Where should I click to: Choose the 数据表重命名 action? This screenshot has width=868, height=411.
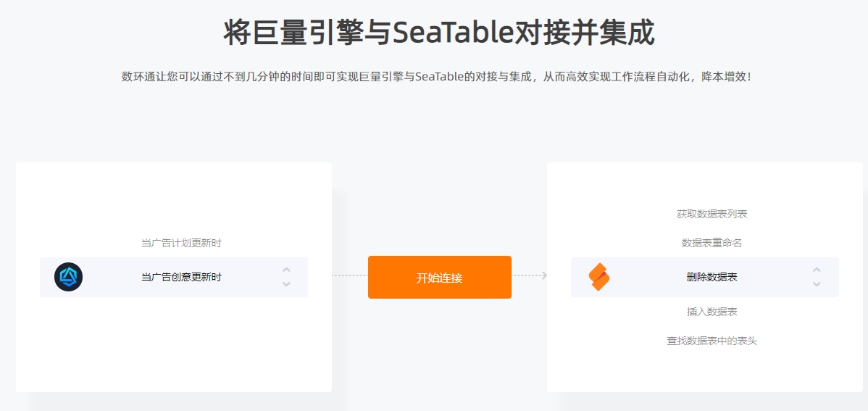(x=712, y=243)
